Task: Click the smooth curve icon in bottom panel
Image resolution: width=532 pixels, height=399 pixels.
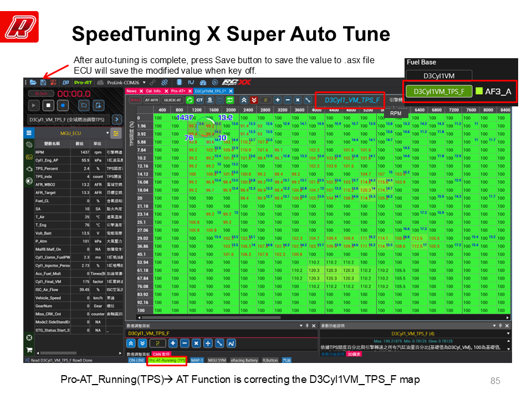Action: [x=231, y=344]
